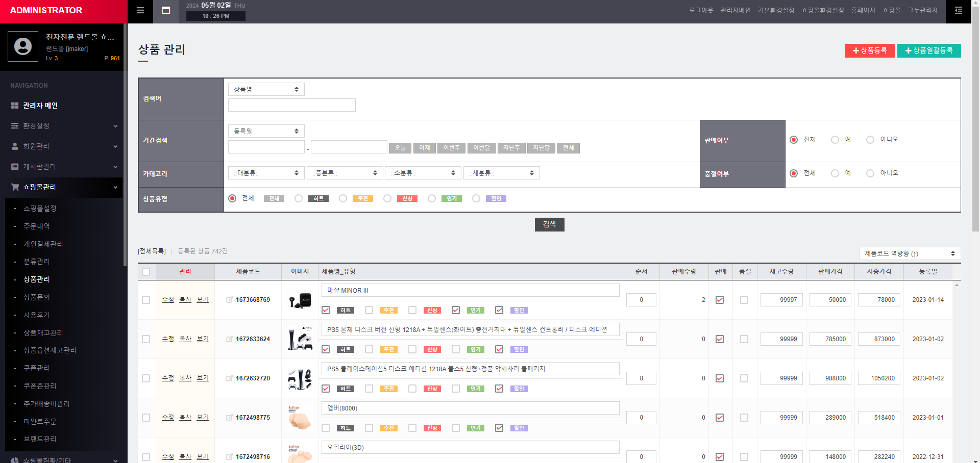Viewport: 980px width, 463px height.
Task: Click the window icon next to hamburger menu
Action: pyautogui.click(x=166, y=11)
